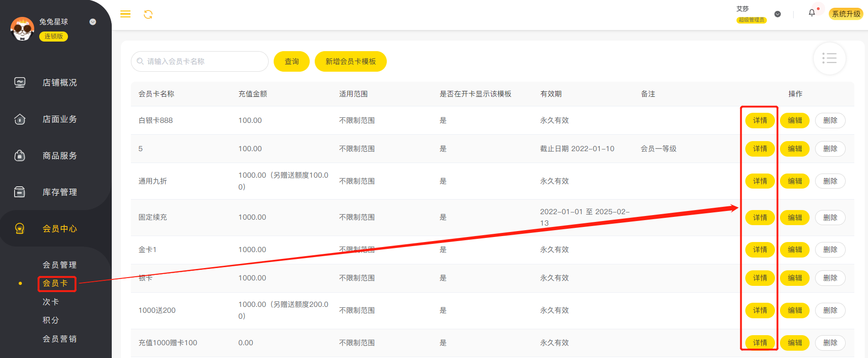The height and width of the screenshot is (358, 868).
Task: View 详情 for 固定续充
Action: pos(760,218)
